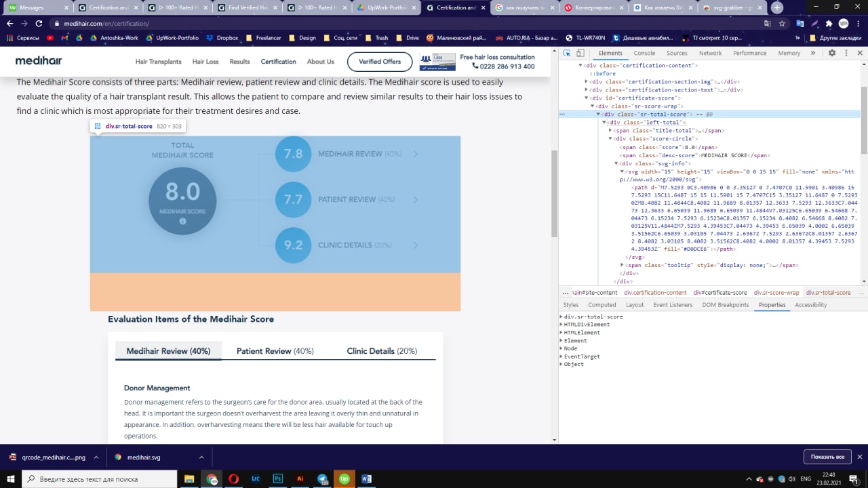
Task: Open the Computed sidebar tab
Action: pyautogui.click(x=602, y=305)
